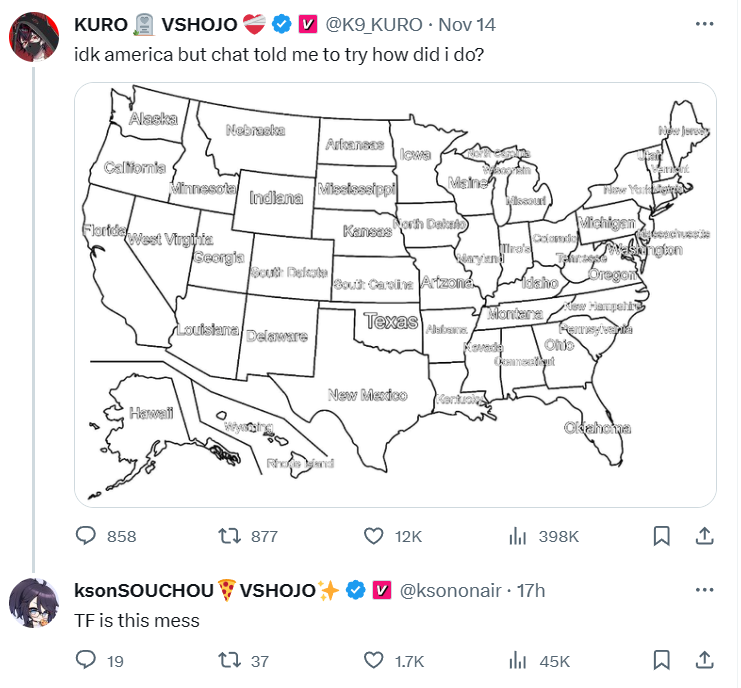
Task: Bookmark KURO's America map tweet
Action: (x=661, y=536)
